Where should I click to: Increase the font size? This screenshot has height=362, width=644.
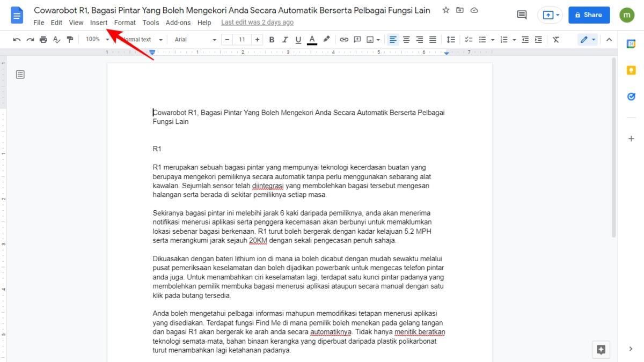pyautogui.click(x=258, y=40)
